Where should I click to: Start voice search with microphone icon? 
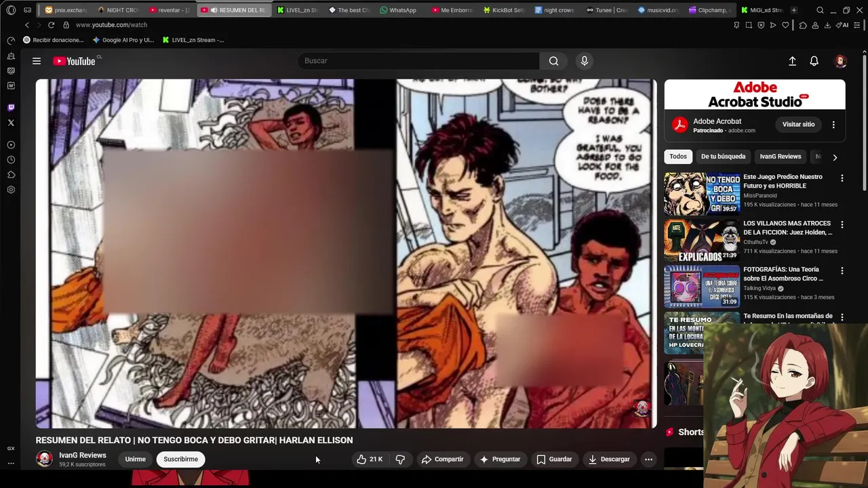tap(585, 61)
